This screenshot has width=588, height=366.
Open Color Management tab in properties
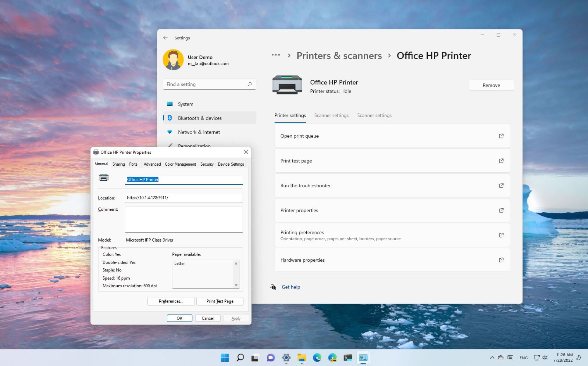[180, 164]
